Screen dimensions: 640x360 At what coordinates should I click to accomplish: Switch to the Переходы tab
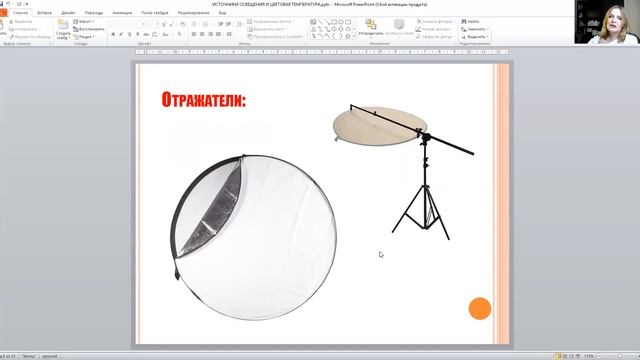pyautogui.click(x=94, y=13)
